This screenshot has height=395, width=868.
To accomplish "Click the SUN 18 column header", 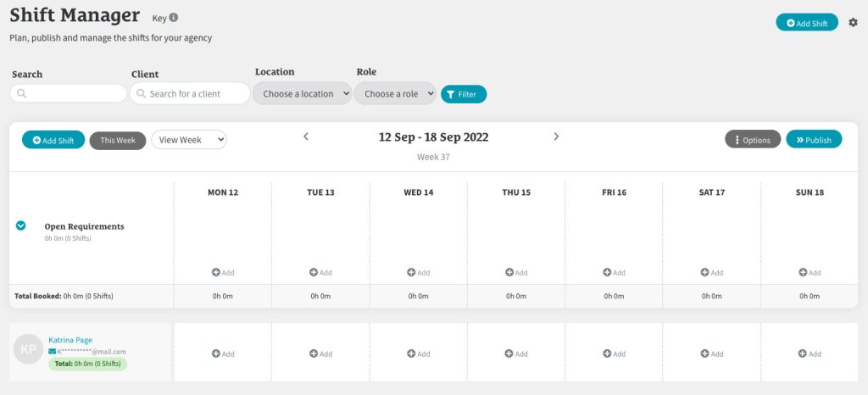I will [x=810, y=192].
